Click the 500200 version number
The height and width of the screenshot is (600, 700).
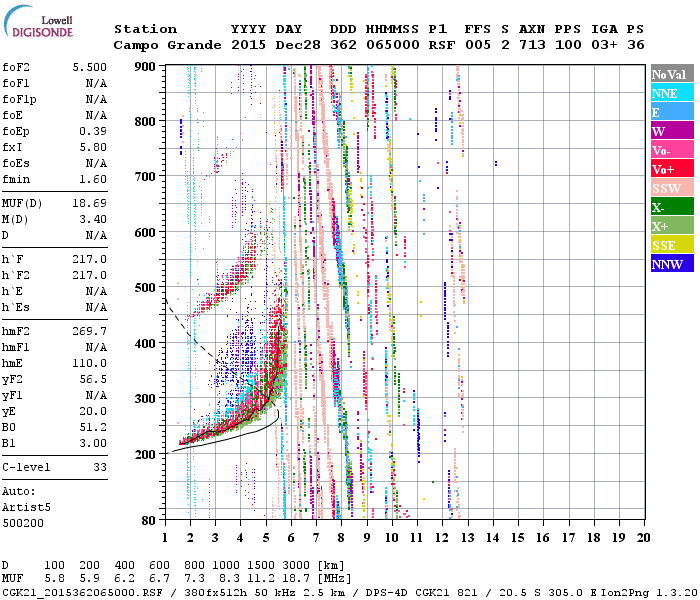pyautogui.click(x=23, y=523)
